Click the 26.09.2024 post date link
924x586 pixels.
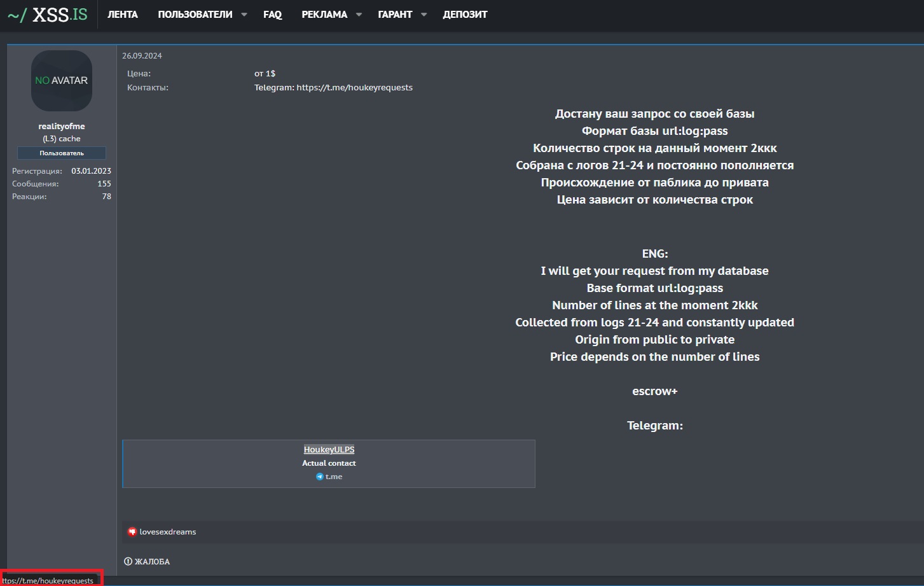(x=142, y=56)
